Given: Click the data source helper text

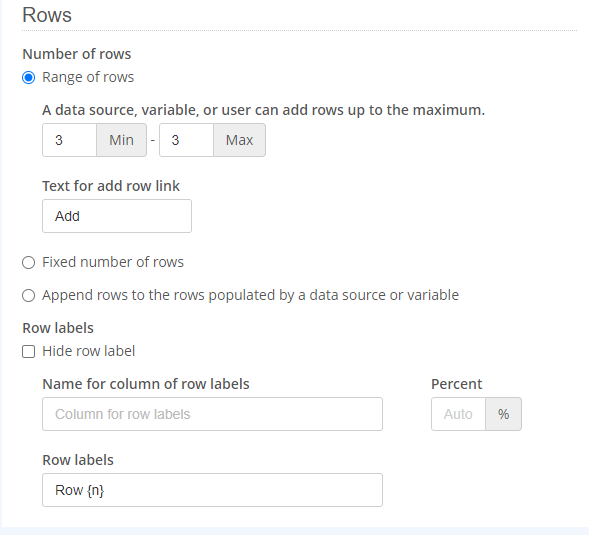Looking at the screenshot, I should (x=263, y=110).
